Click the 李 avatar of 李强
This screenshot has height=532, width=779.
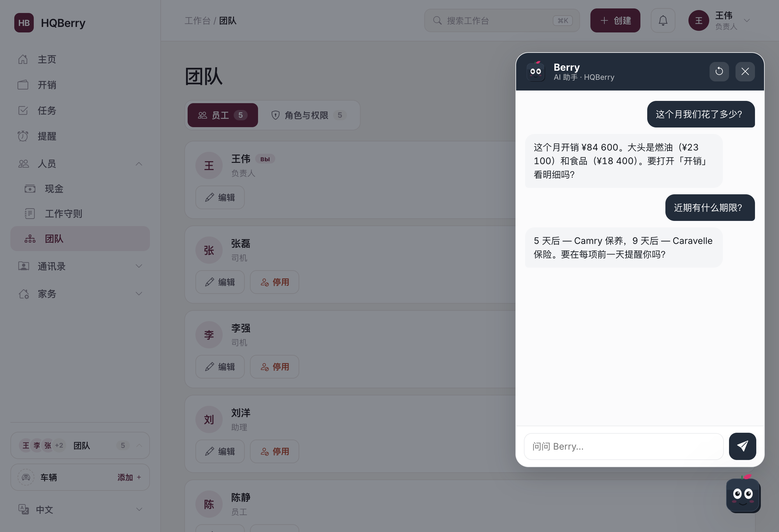pyautogui.click(x=209, y=335)
